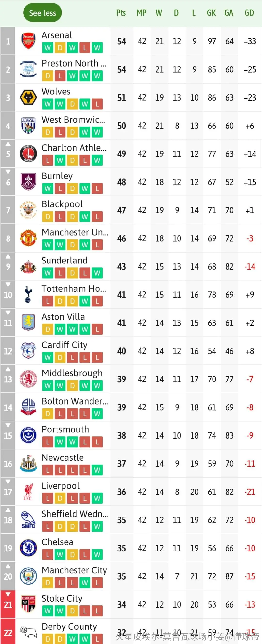The width and height of the screenshot is (262, 644).
Task: Collapse the table with See less
Action: [42, 13]
